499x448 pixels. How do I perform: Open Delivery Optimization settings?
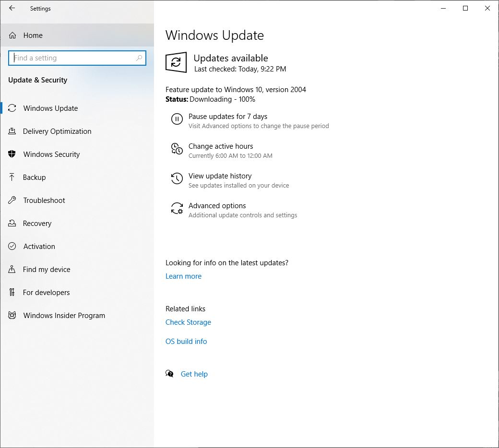point(77,131)
